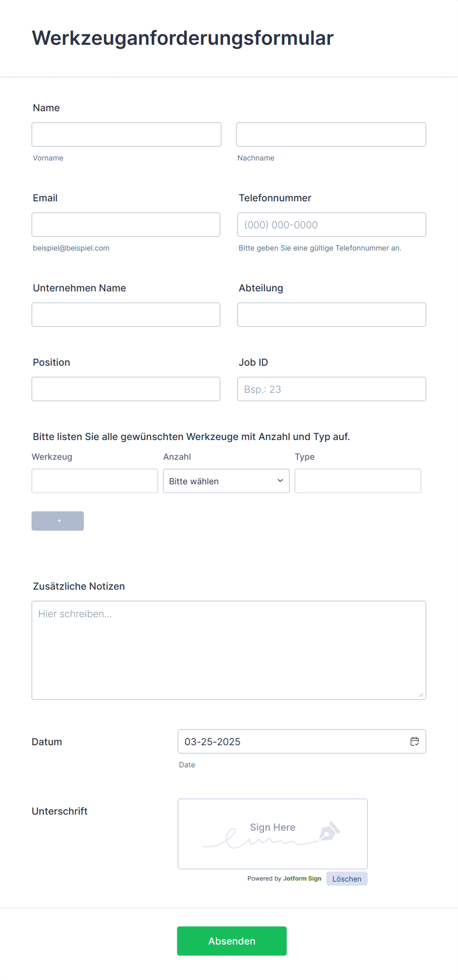Click the Anzahl dropdown chevron arrow
458x980 pixels.
tap(280, 481)
